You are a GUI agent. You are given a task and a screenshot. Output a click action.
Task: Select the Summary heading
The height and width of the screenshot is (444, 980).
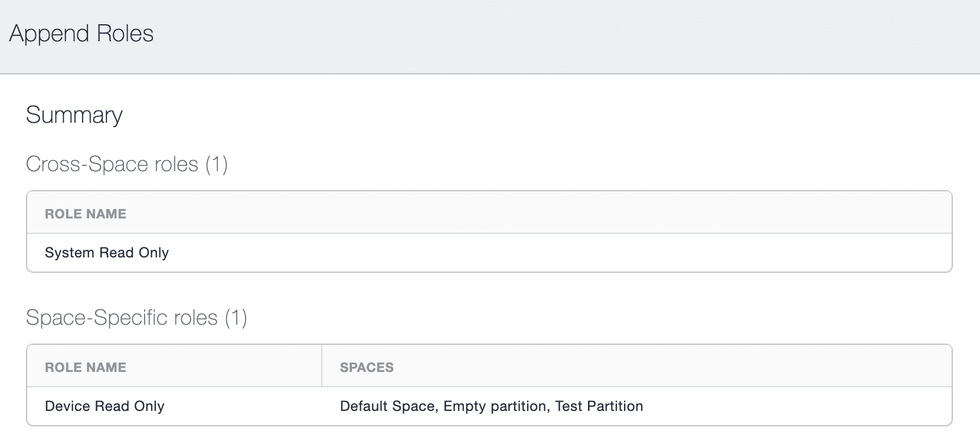tap(74, 115)
